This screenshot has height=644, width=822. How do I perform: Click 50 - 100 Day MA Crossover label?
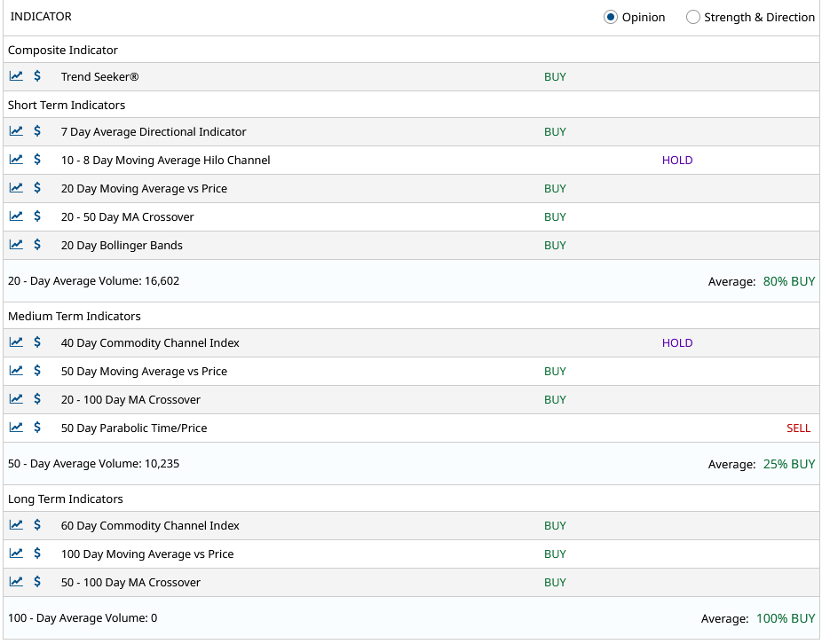(x=130, y=582)
